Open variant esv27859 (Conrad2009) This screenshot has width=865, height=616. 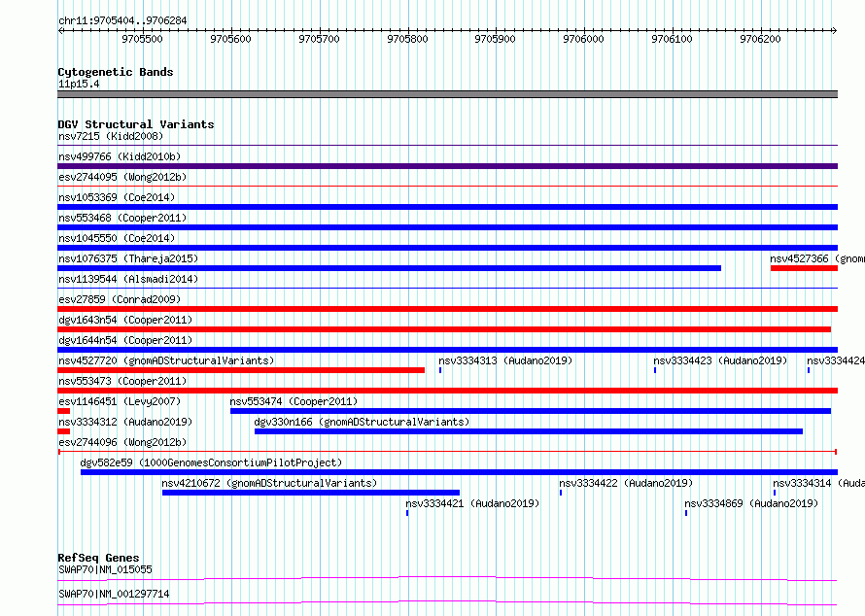point(120,299)
